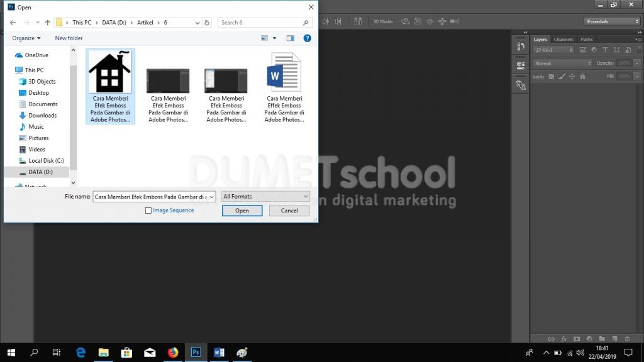Select the house image file thumbnail
This screenshot has width=644, height=362.
click(x=110, y=87)
